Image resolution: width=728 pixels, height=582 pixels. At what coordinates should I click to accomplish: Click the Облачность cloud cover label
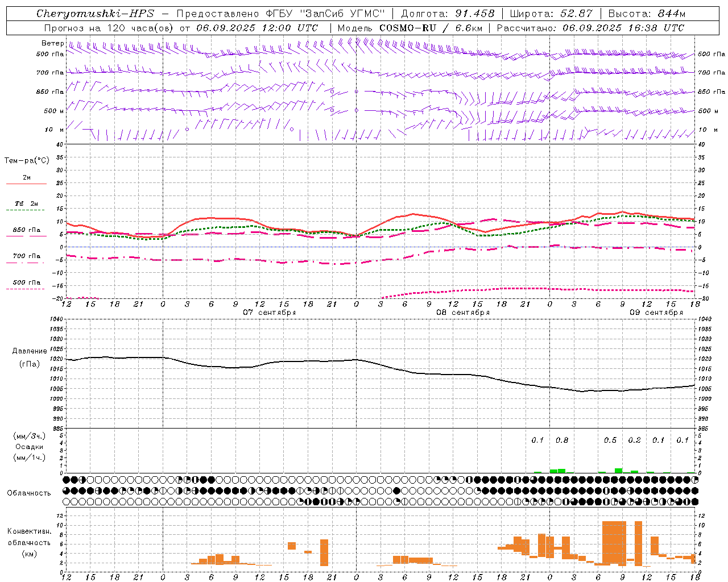click(x=28, y=493)
